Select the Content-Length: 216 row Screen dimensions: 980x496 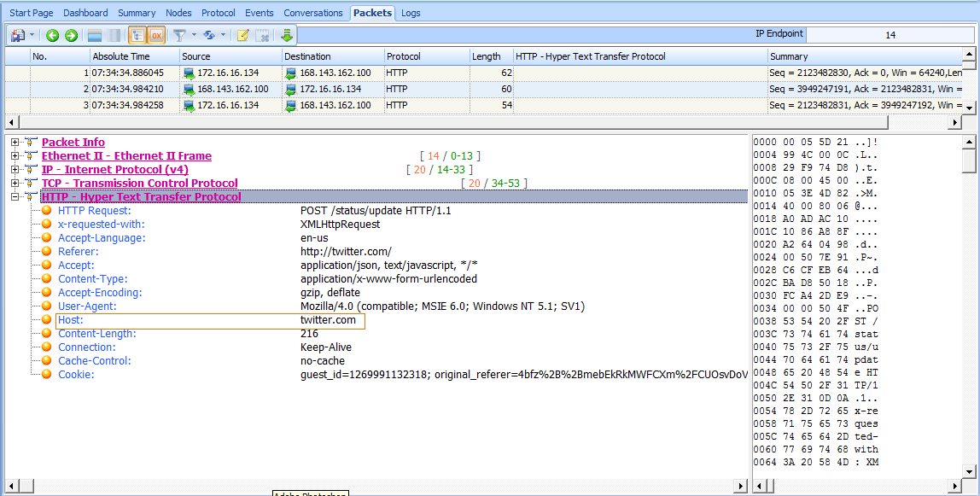coord(189,334)
